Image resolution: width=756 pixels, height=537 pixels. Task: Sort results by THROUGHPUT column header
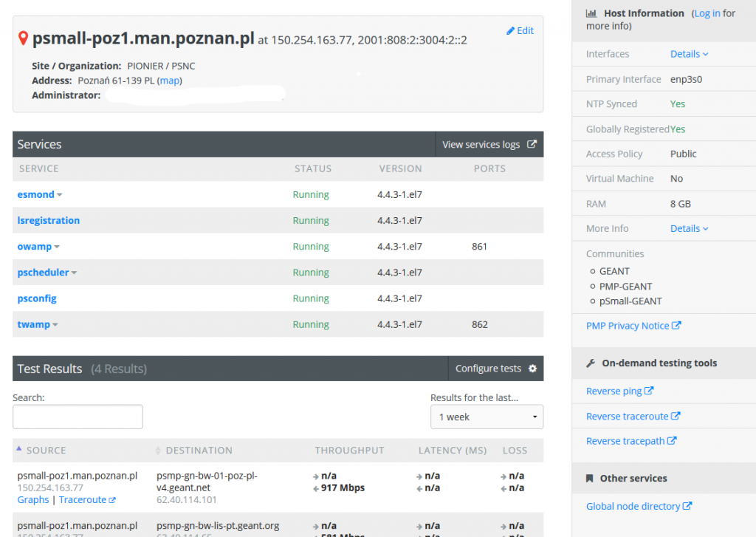(x=349, y=451)
